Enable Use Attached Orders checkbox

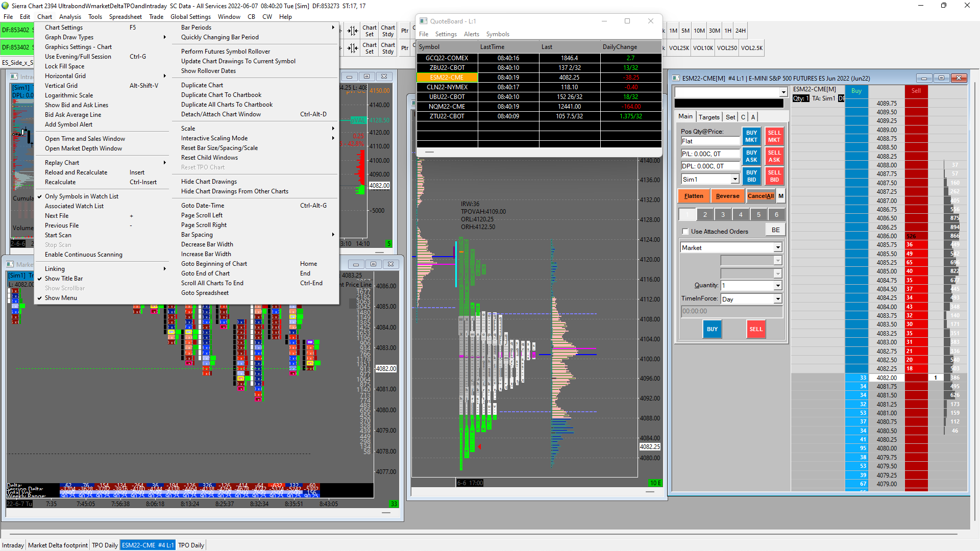685,232
